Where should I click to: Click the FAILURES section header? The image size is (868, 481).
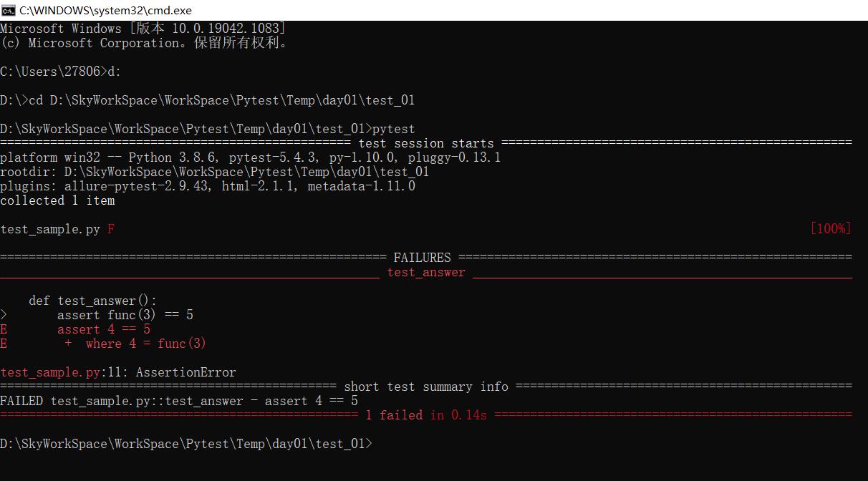click(x=423, y=258)
